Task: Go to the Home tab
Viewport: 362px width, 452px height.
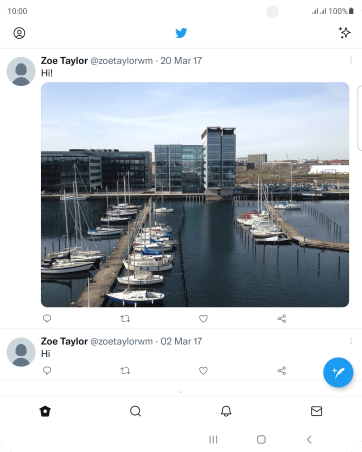Action: point(45,411)
